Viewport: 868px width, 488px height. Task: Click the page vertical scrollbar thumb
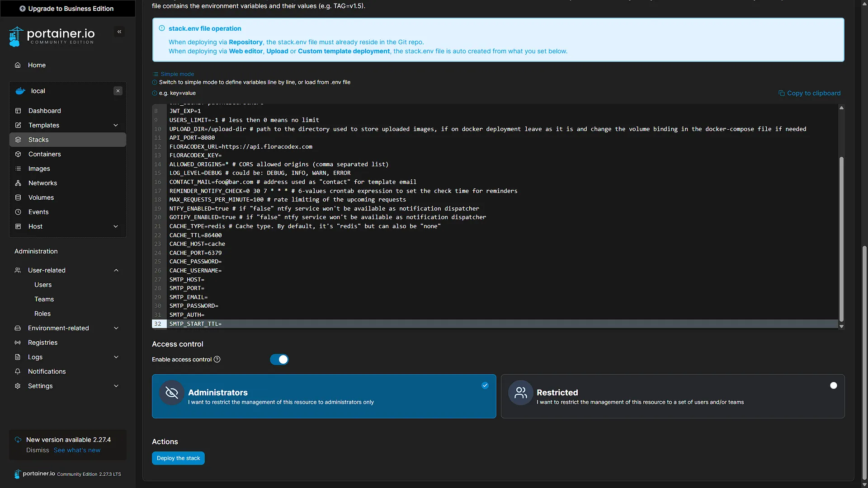[864, 362]
